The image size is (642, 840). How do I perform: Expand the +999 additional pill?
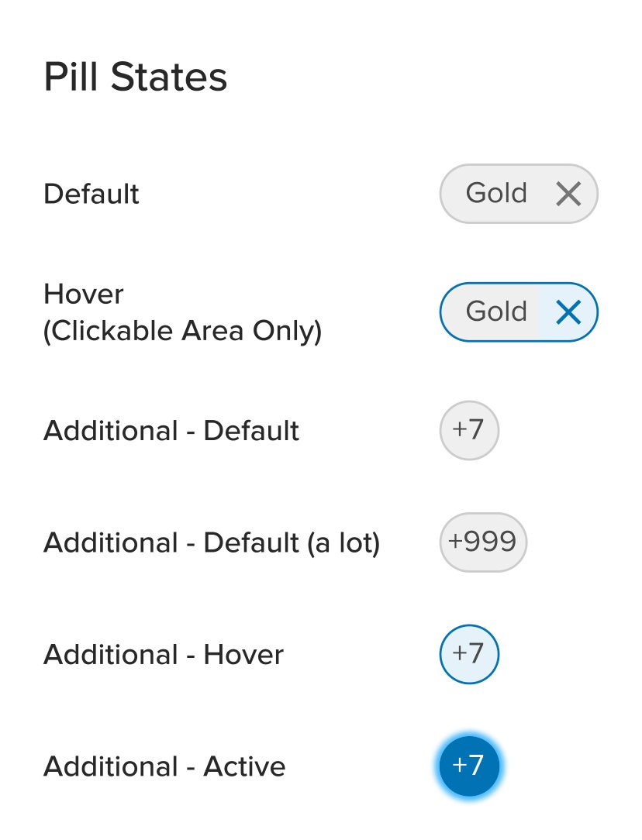click(x=483, y=542)
